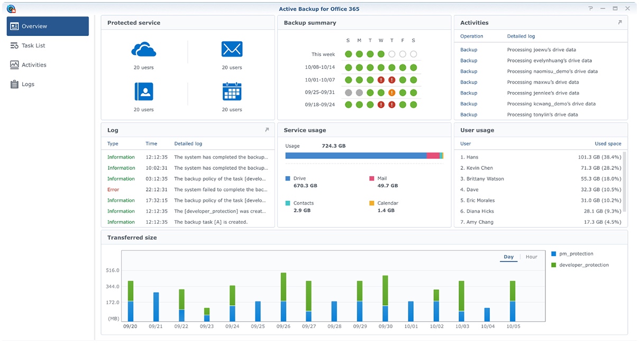This screenshot has width=639, height=364.
Task: Click the Calendar service icon
Action: click(232, 92)
